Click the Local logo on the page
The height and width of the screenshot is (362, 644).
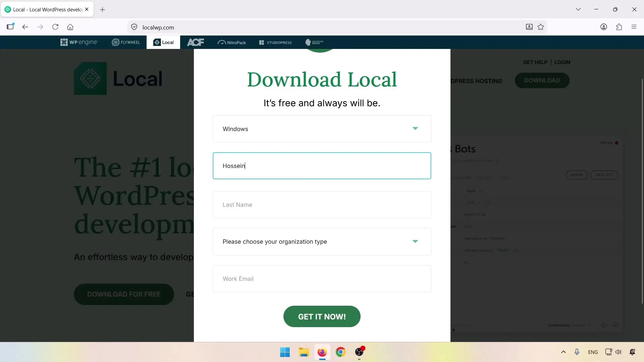[x=118, y=78]
